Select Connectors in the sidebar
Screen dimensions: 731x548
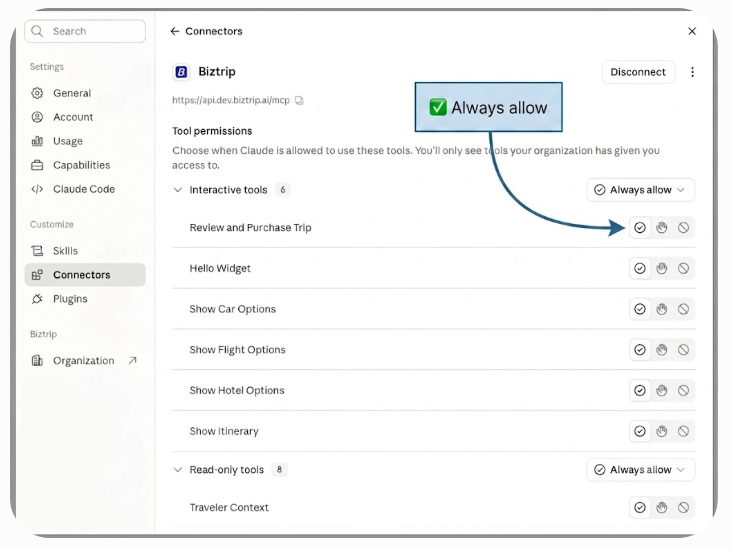tap(85, 275)
